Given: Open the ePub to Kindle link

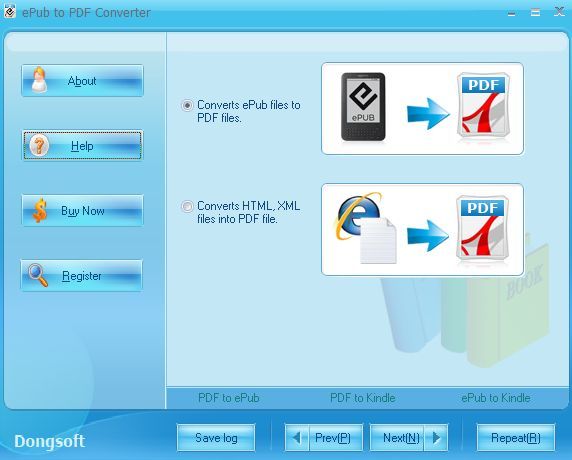Looking at the screenshot, I should pos(496,398).
